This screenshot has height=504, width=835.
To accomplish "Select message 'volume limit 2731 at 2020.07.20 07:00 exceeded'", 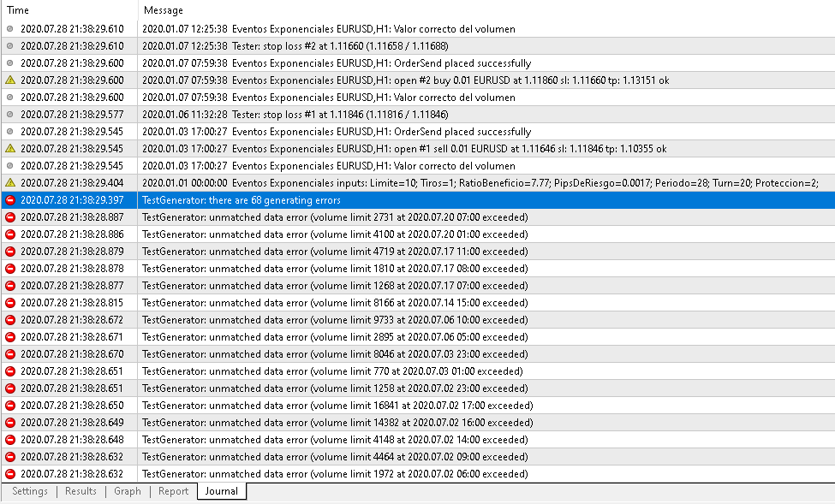I will click(335, 217).
